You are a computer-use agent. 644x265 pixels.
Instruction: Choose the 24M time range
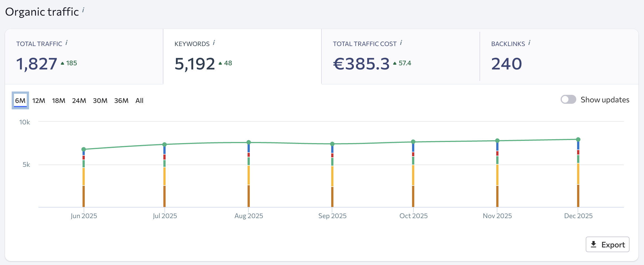pos(79,100)
